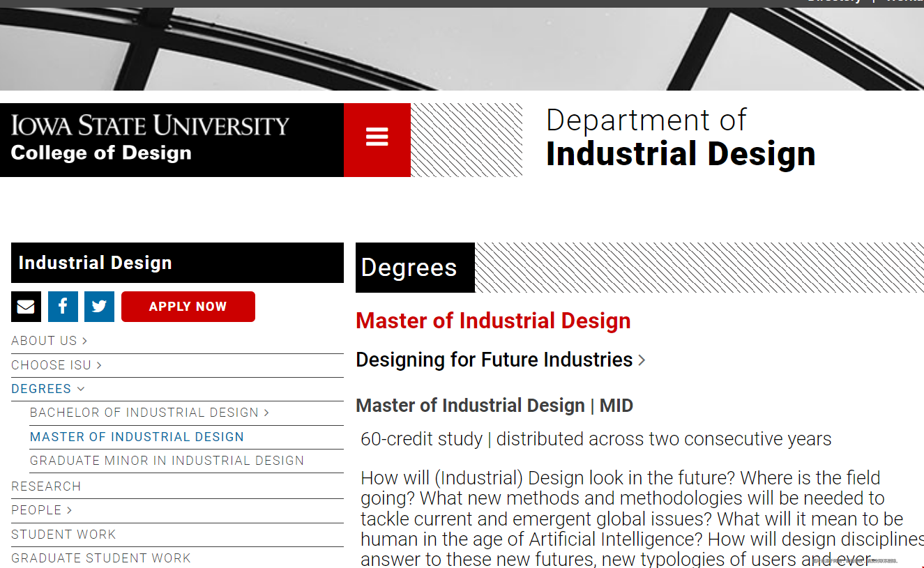Open the Research sidebar item
The image size is (924, 568).
[46, 486]
